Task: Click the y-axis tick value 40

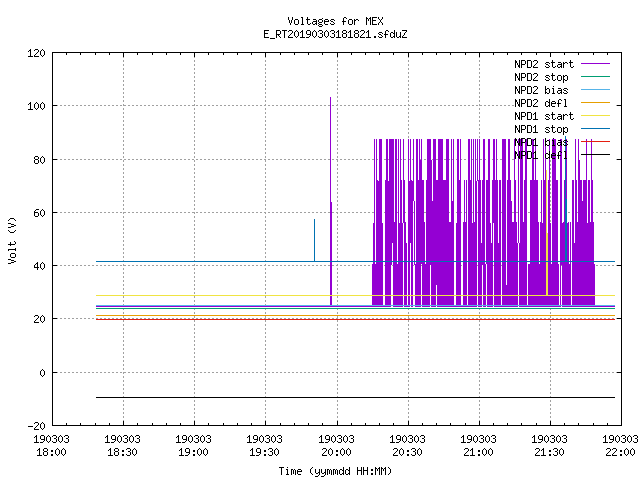Action: pos(39,266)
